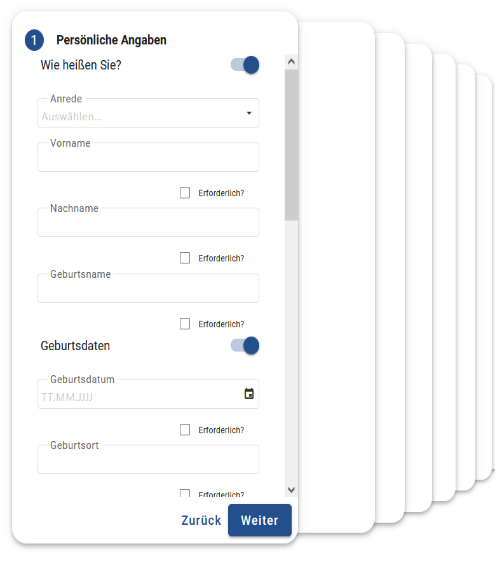The height and width of the screenshot is (585, 495).
Task: Click the Zurück link
Action: click(201, 520)
